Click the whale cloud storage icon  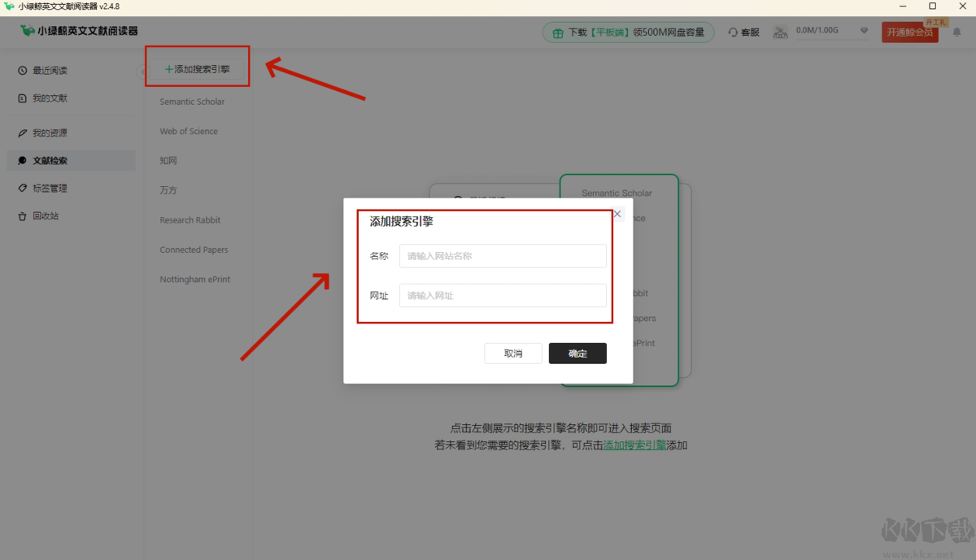[780, 32]
